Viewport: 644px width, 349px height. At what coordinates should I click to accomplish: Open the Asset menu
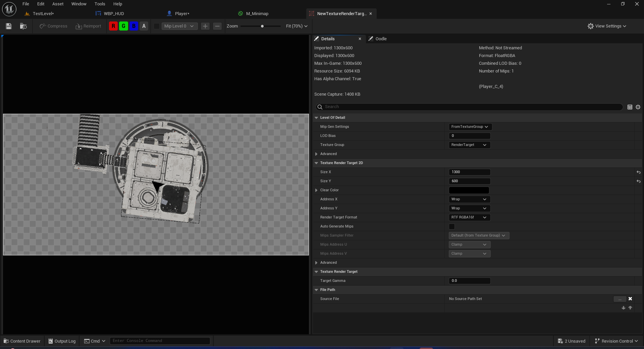[x=58, y=4]
